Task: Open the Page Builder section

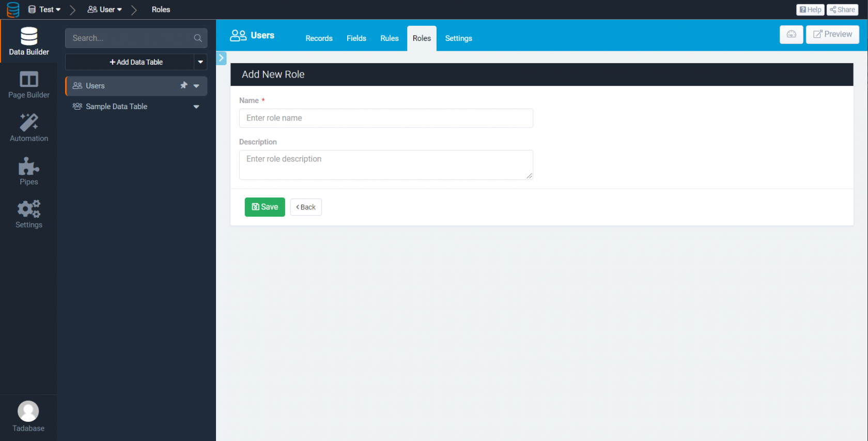Action: [29, 85]
